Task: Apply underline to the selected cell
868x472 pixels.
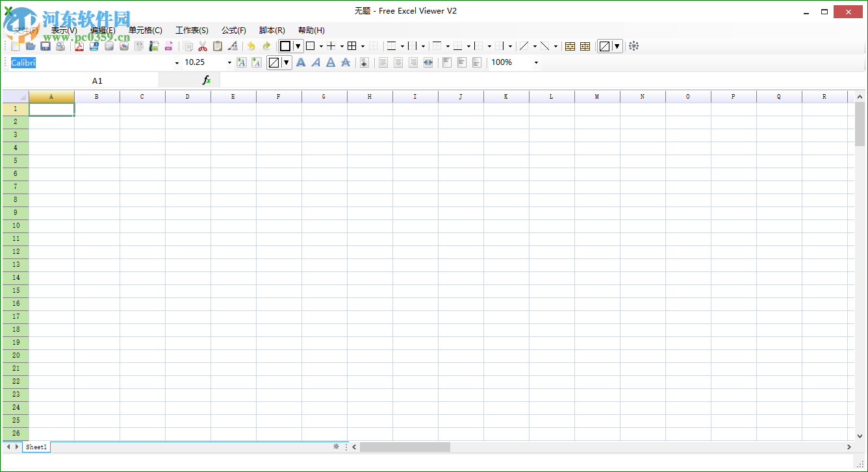Action: point(331,62)
